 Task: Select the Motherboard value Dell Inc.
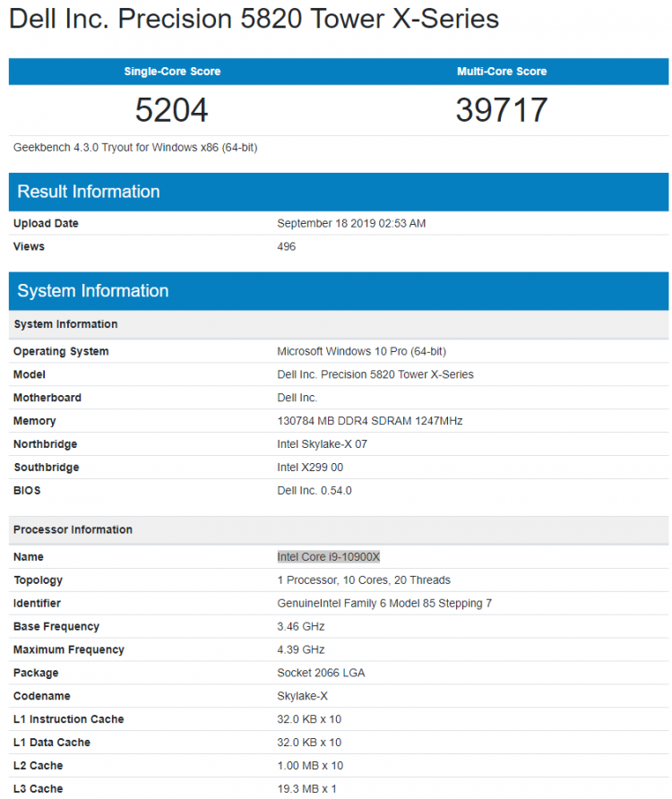pos(297,398)
